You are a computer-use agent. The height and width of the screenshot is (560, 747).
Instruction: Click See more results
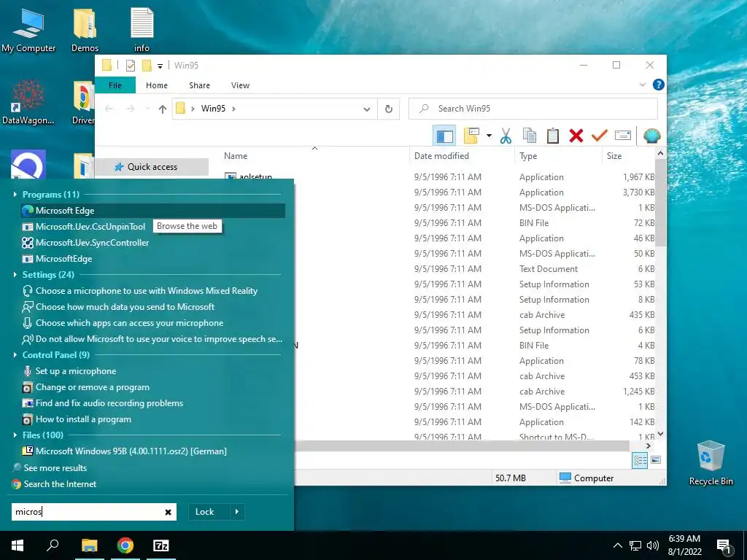pos(50,468)
